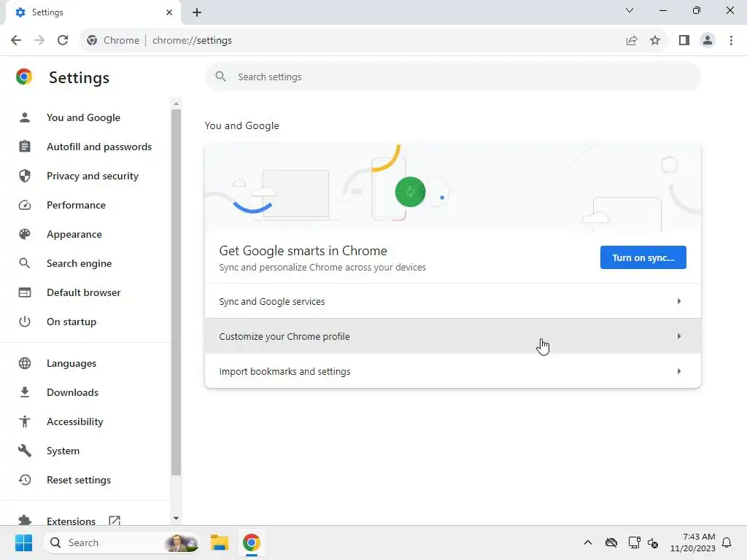This screenshot has height=560, width=747.
Task: Click the forward navigation arrow
Action: (x=39, y=41)
